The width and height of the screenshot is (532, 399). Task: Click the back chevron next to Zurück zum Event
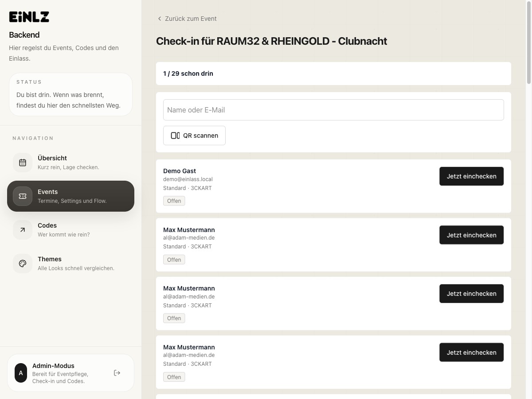click(x=159, y=19)
